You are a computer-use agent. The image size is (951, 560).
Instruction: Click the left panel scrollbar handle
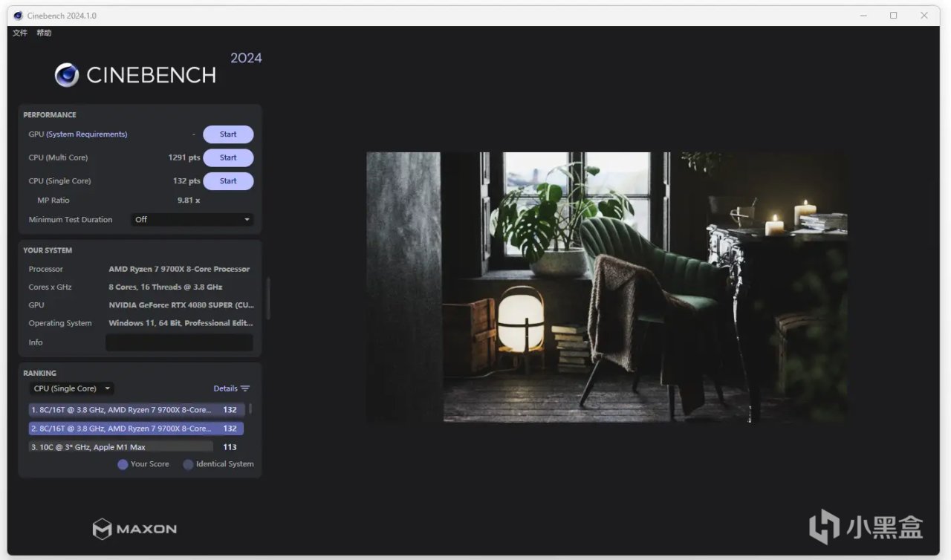267,299
